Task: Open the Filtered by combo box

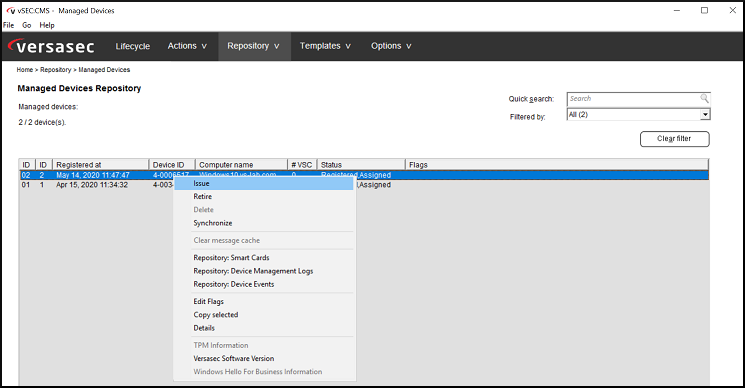Action: pyautogui.click(x=639, y=114)
